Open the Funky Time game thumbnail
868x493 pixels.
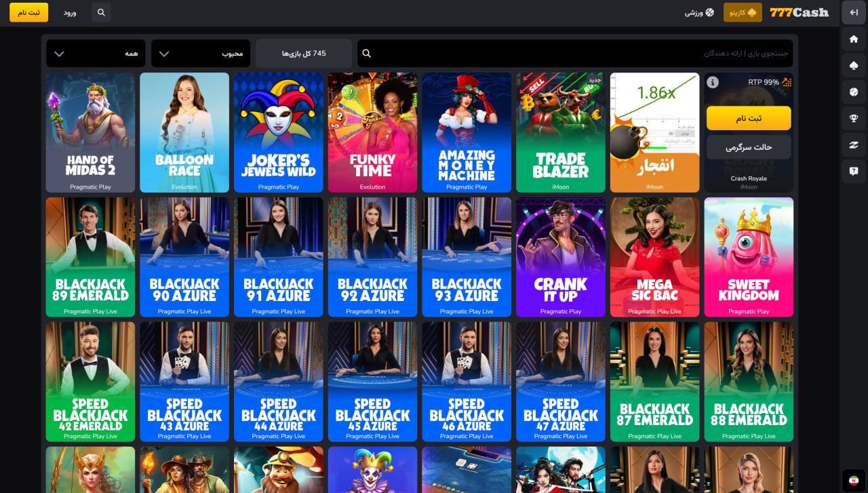(372, 132)
